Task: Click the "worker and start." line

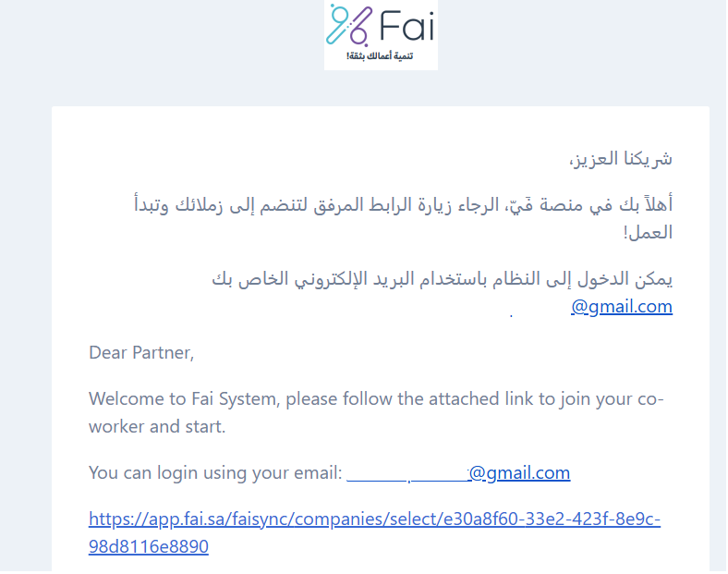Action: pos(157,427)
